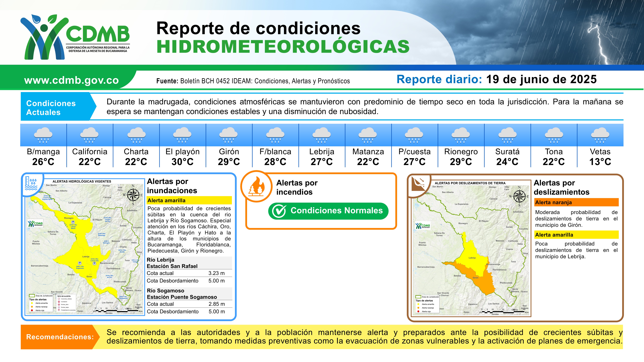Open the www.cdmb.gov.co link
Viewport: 644px width, 362px height.
(x=71, y=80)
